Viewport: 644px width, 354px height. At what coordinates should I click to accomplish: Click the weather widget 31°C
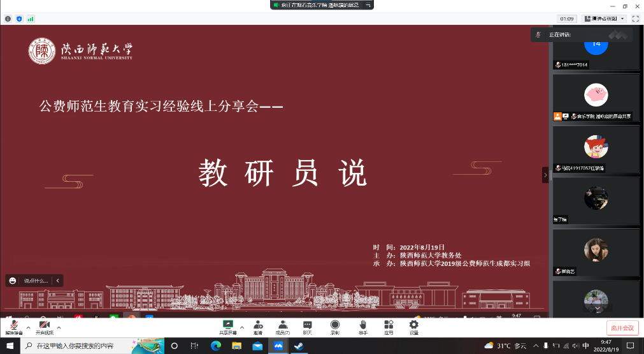(505, 346)
